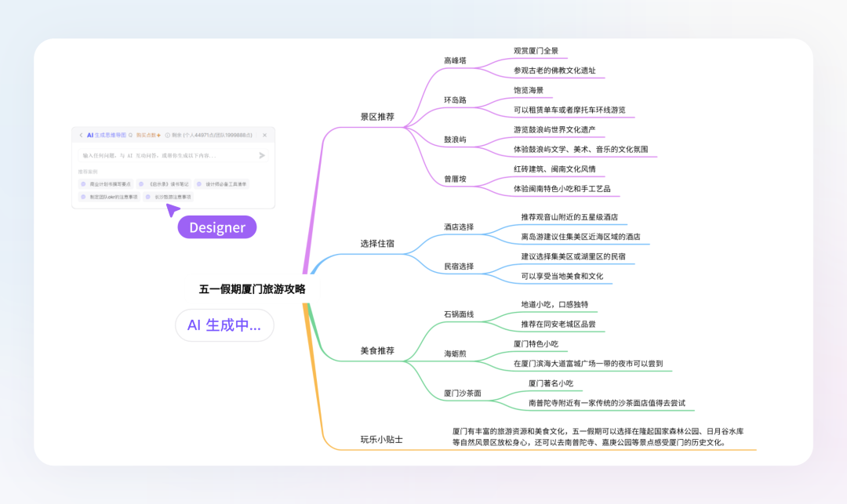
Task: Click the 离岛游建议住集美区近海区域的酒店 node
Action: [580, 237]
